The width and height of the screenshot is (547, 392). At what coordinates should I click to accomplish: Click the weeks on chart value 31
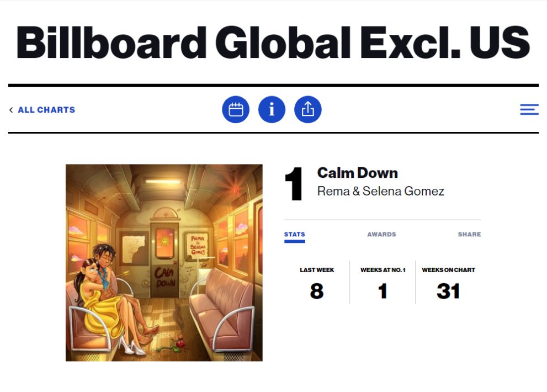(x=448, y=291)
